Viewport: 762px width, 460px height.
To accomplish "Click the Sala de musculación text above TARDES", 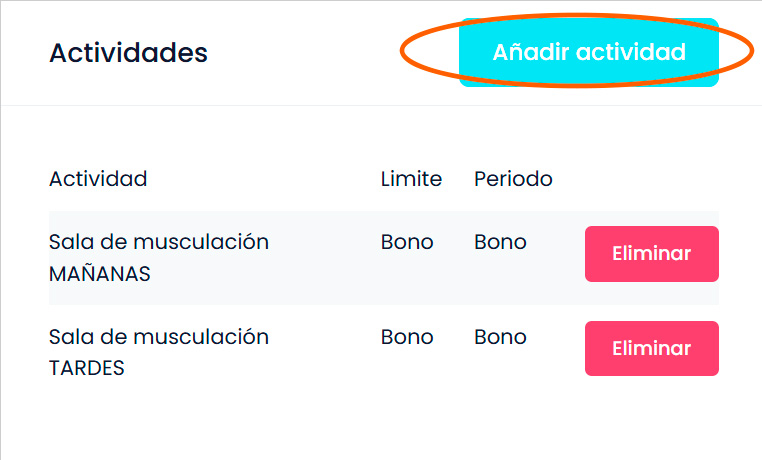I will click(159, 337).
